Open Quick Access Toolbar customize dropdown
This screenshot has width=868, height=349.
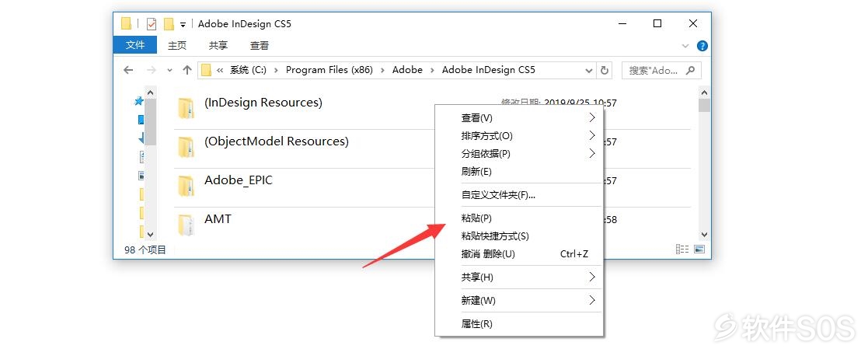[183, 24]
